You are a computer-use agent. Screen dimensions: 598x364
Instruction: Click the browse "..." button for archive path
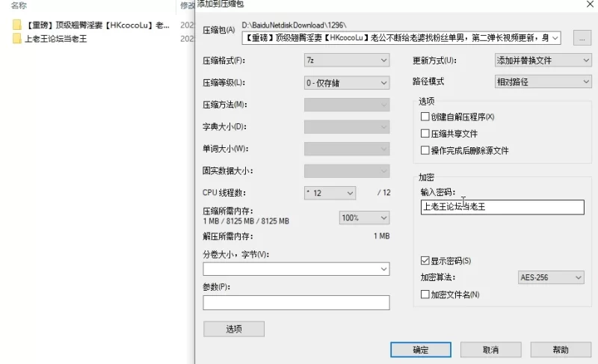point(582,37)
